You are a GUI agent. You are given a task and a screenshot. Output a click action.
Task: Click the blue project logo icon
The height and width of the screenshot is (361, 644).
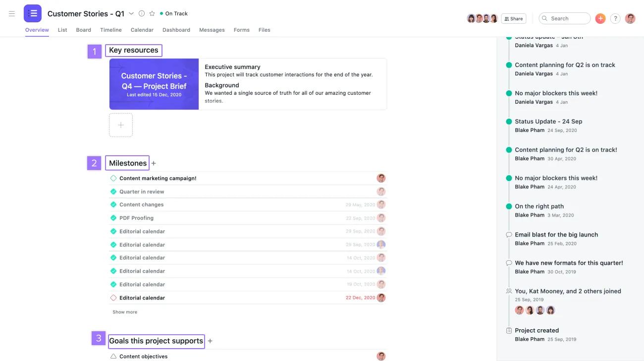[x=32, y=13]
